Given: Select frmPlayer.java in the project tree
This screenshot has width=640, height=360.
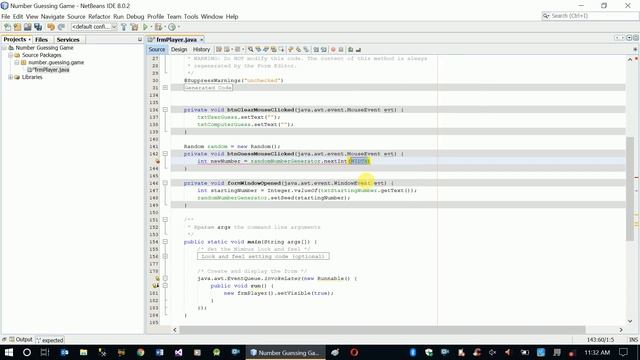Looking at the screenshot, I should (48, 70).
